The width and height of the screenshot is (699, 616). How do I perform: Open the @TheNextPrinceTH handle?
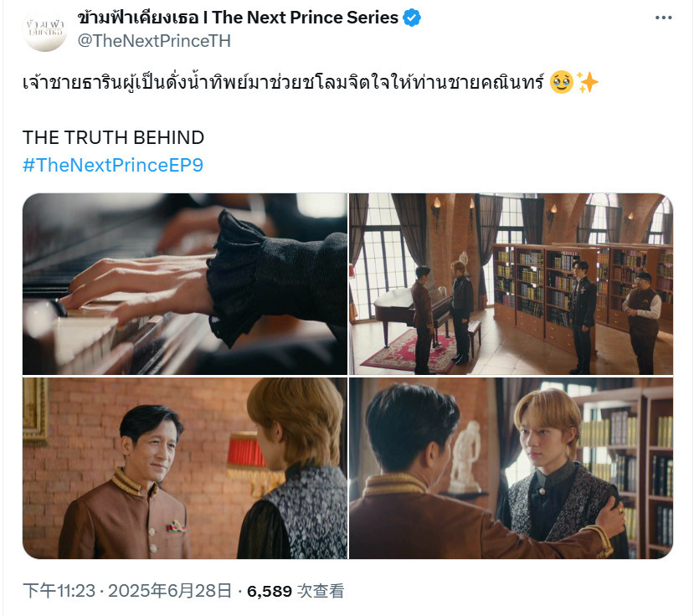(154, 41)
